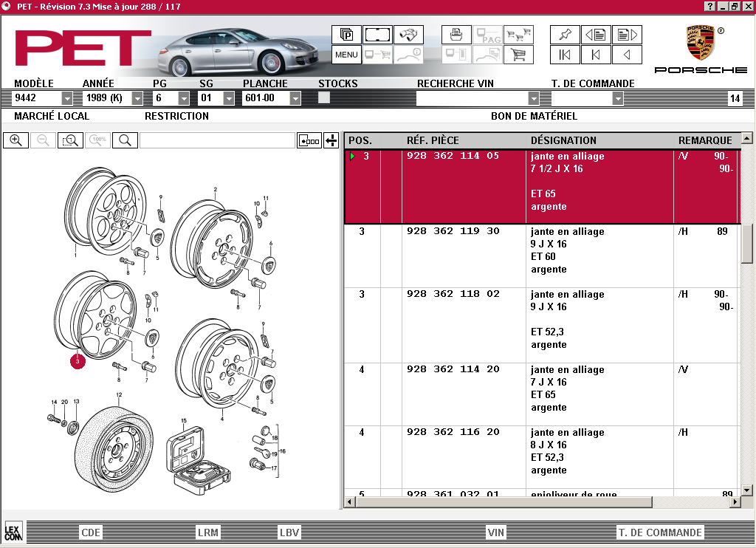Toggle the STOCKS checkbox
This screenshot has height=548, width=756.
click(324, 97)
